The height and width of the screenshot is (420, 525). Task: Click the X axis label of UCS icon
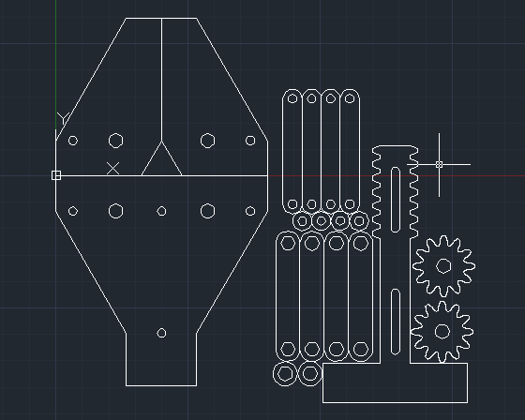[x=113, y=168]
